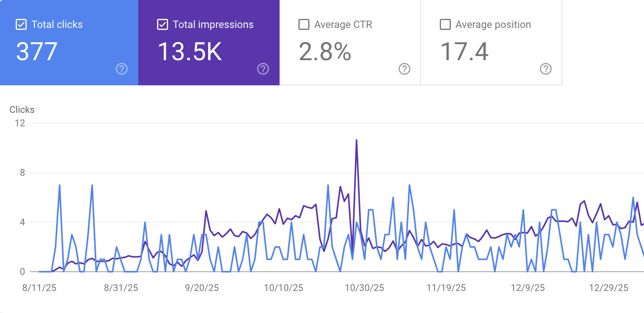Click the 2.8% average CTR value

point(325,52)
